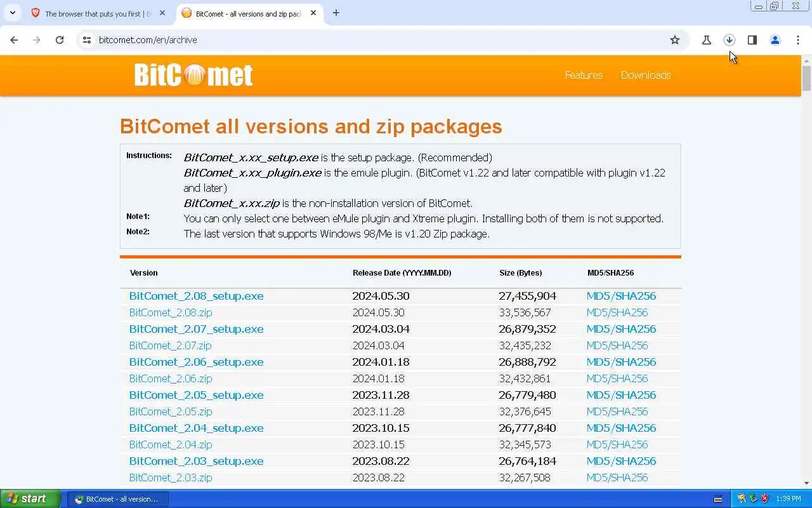Open a new browser tab
Image resolution: width=812 pixels, height=508 pixels.
pos(336,13)
